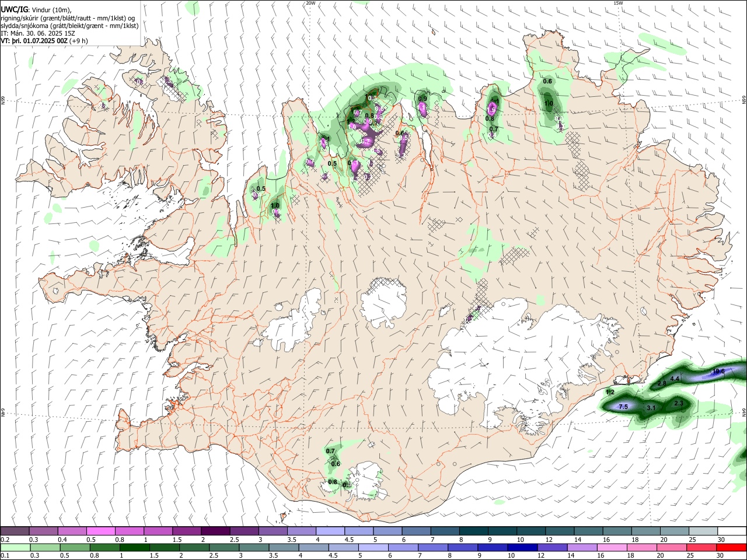Select the bright red 30+ rain legend swatch
The height and width of the screenshot is (560, 747).
pyautogui.click(x=731, y=547)
